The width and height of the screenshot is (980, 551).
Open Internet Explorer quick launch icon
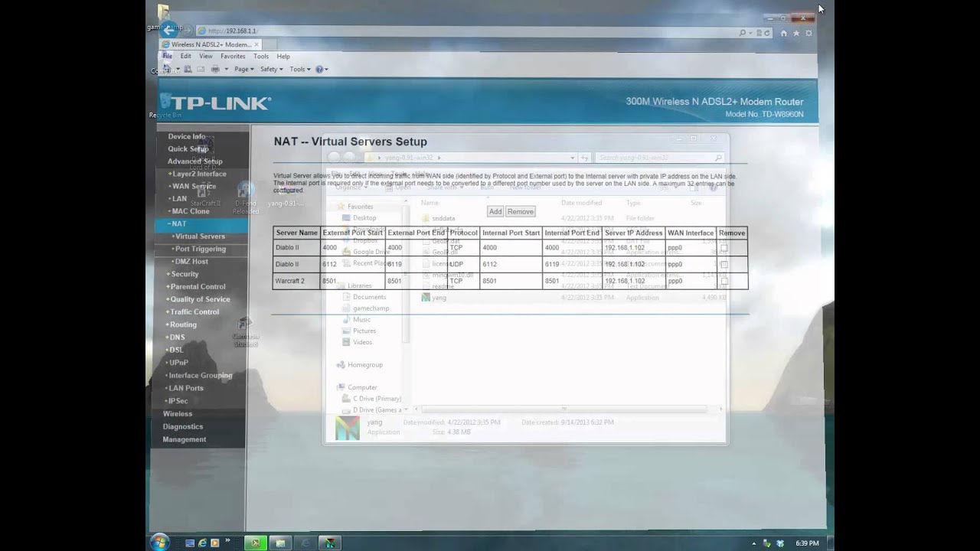coord(203,543)
